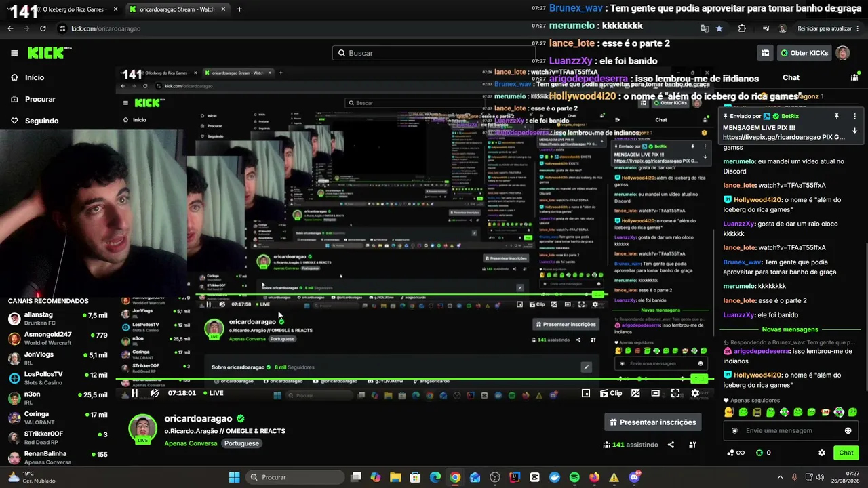Open video player settings gear

tap(695, 393)
